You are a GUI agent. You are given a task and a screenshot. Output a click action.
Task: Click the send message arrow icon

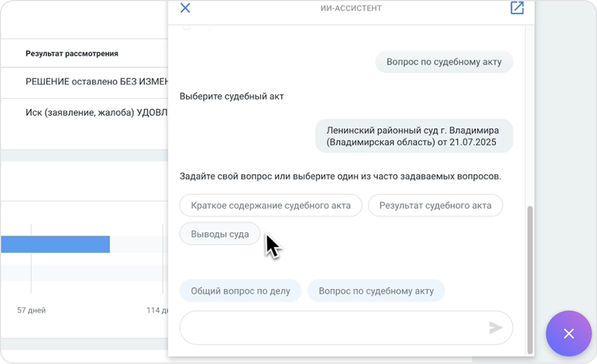click(x=495, y=328)
